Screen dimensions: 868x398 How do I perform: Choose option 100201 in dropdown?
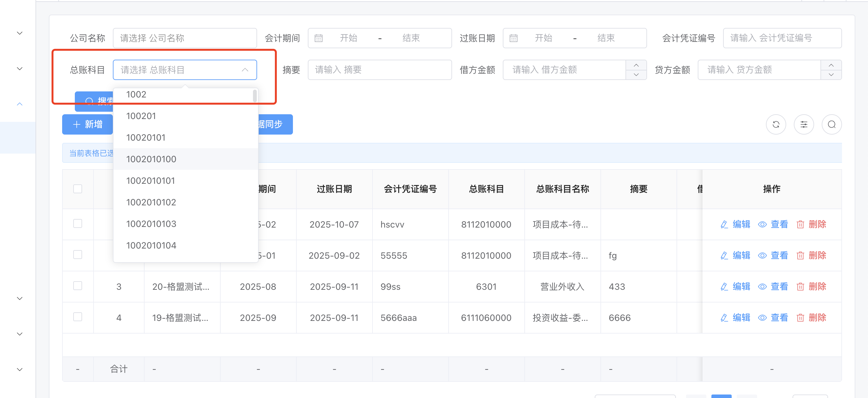[x=141, y=116]
